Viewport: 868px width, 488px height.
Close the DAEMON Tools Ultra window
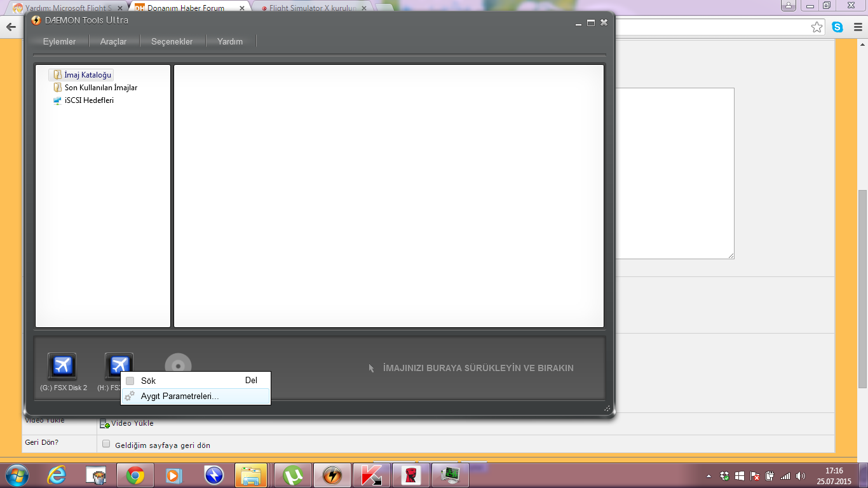604,22
